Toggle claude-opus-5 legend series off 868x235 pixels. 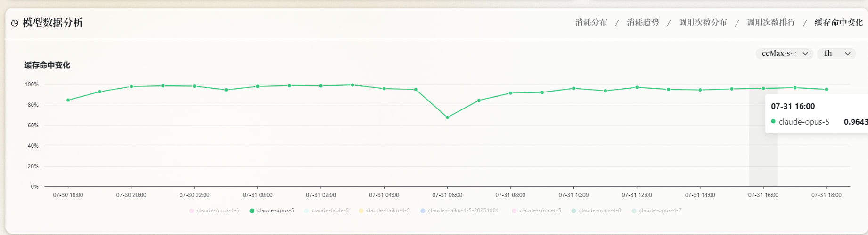point(272,210)
